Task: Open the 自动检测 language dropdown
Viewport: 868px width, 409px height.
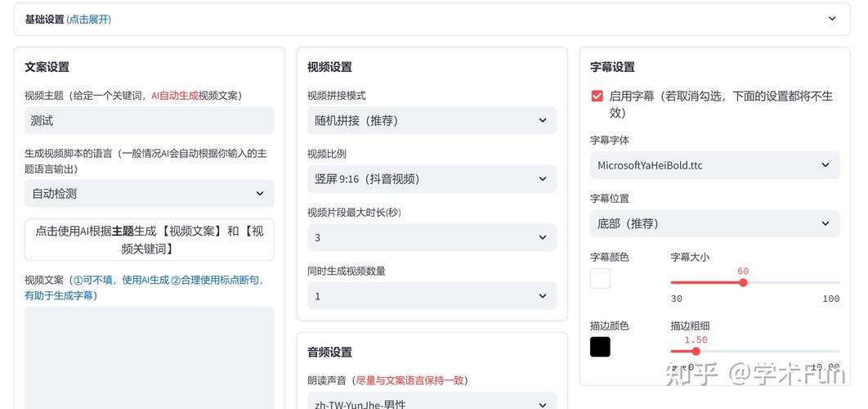Action: pyautogui.click(x=149, y=193)
